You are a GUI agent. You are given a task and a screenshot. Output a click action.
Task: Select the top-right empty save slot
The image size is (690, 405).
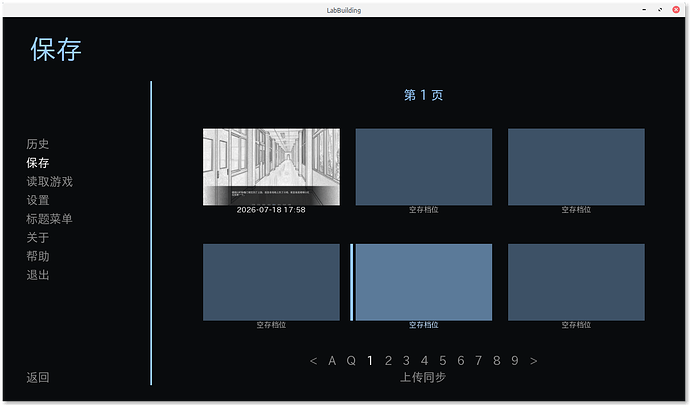click(x=576, y=171)
